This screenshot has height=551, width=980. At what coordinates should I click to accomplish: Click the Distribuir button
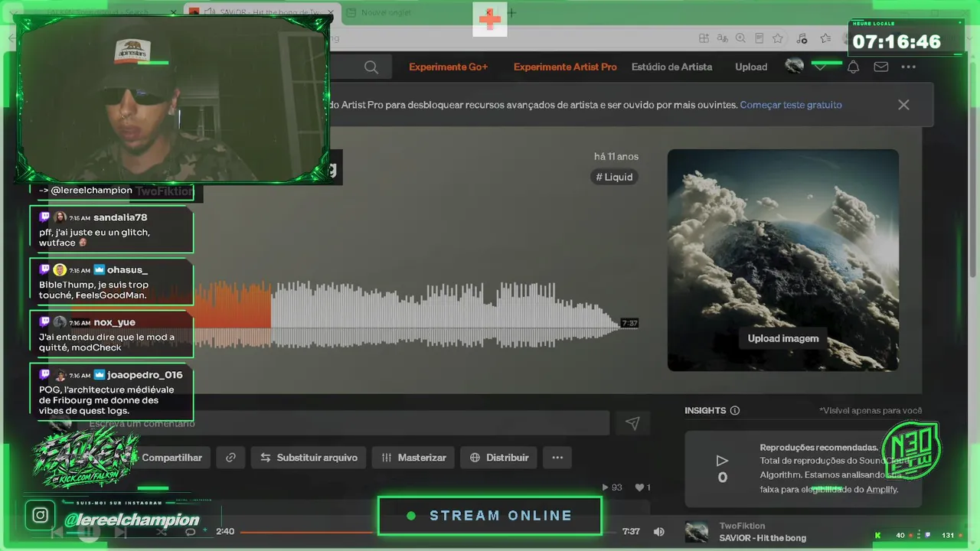(499, 458)
